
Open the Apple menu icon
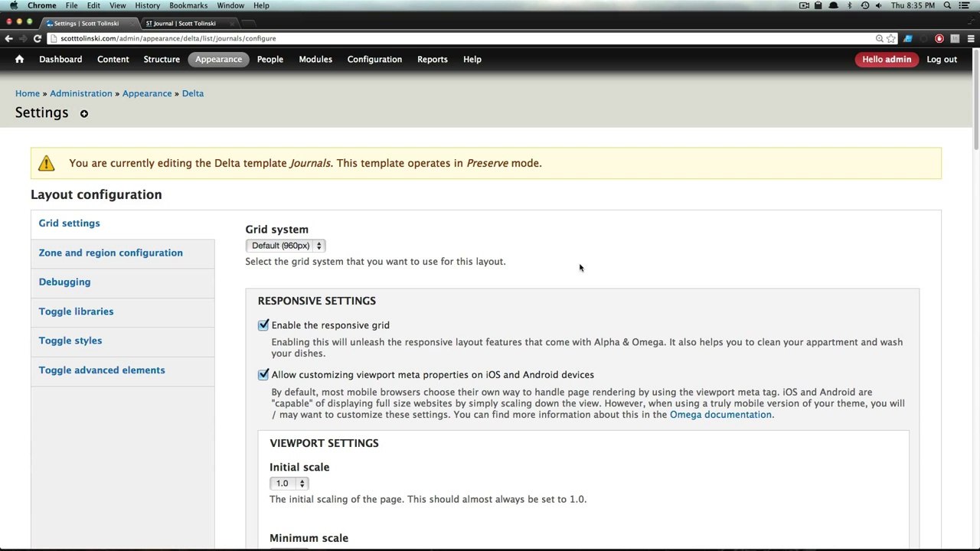pos(13,5)
